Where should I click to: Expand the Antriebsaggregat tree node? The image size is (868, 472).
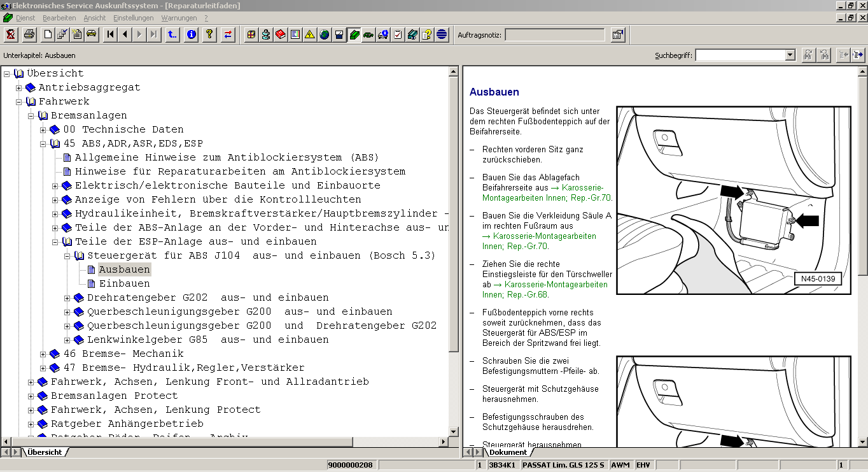19,88
